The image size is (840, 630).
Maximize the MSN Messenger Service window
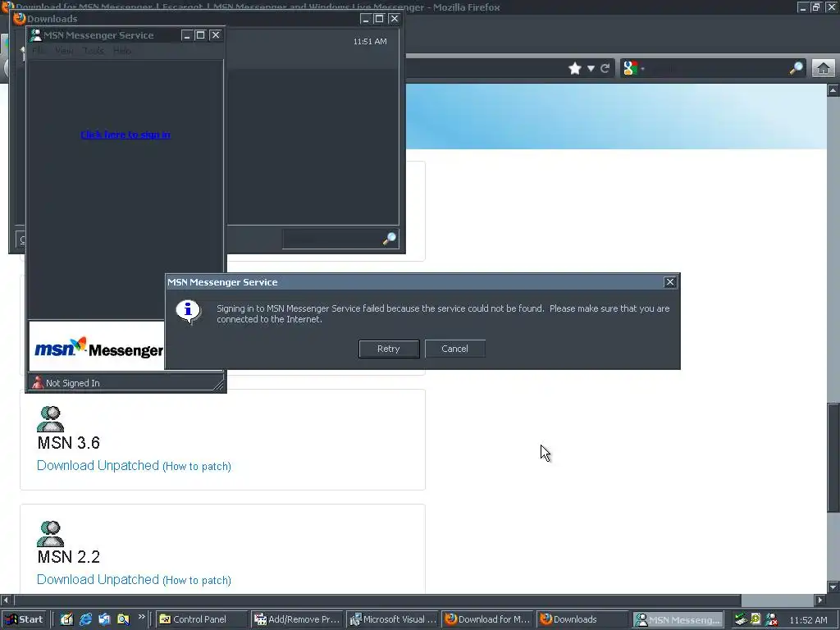[x=200, y=34]
